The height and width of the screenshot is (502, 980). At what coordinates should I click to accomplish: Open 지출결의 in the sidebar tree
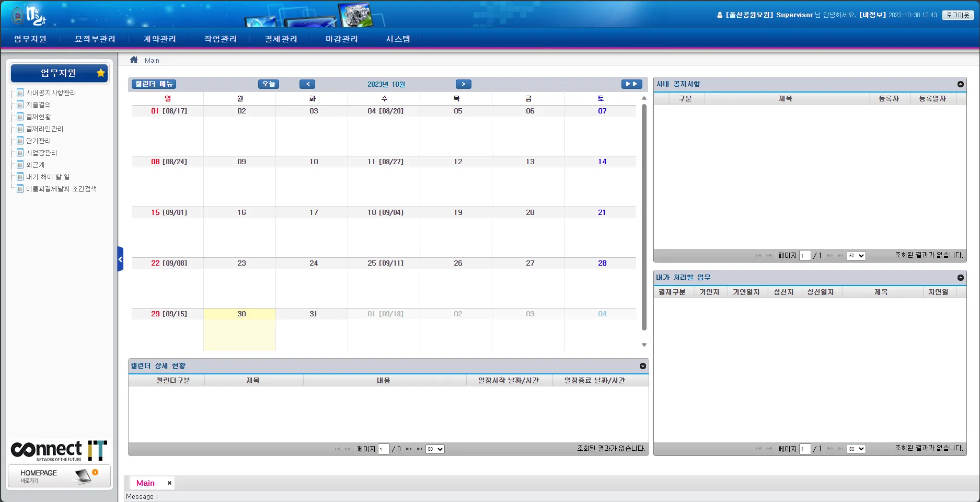pos(39,105)
